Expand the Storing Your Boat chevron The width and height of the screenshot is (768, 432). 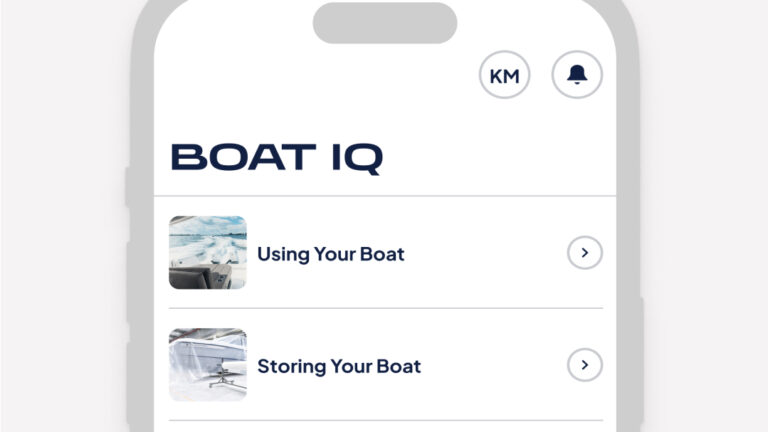(x=585, y=365)
